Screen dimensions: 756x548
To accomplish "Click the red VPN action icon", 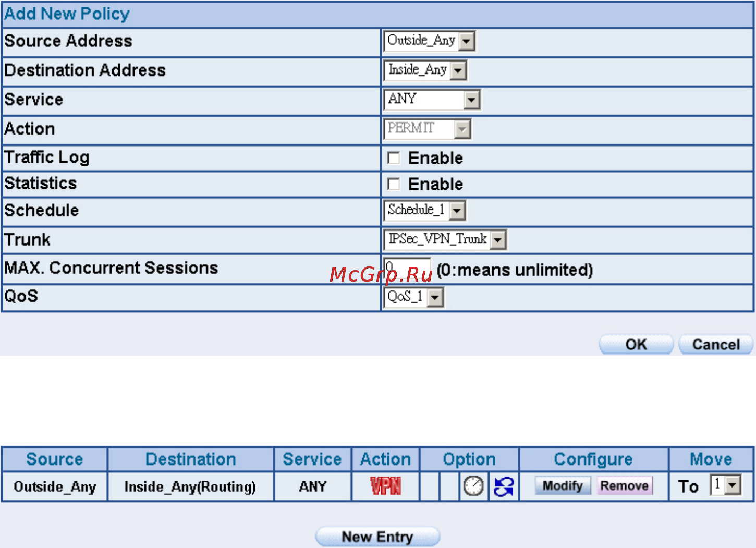I will (386, 486).
